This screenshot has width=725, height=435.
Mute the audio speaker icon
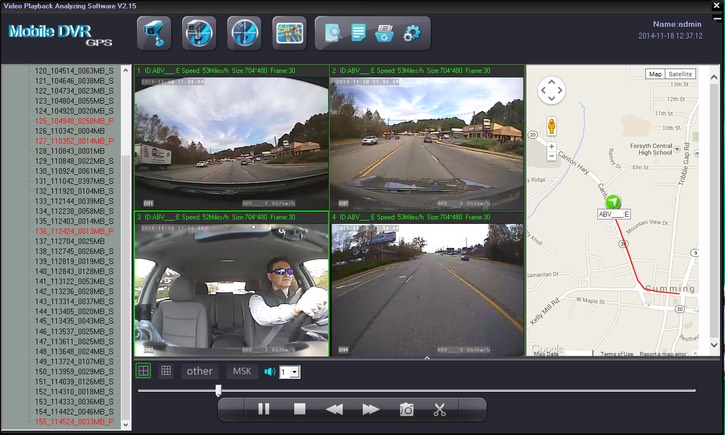pos(269,372)
